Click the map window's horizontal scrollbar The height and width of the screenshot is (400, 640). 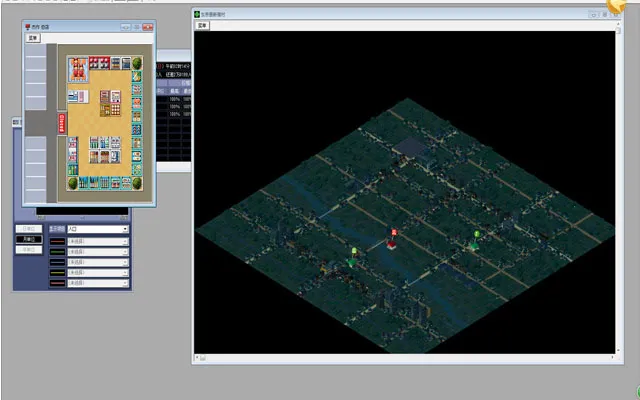pyautogui.click(x=400, y=356)
